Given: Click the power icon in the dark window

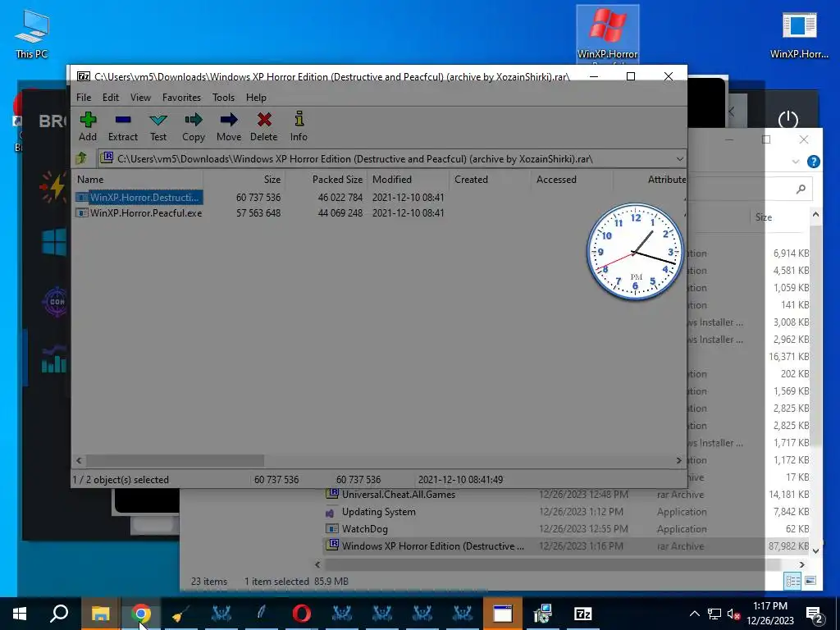Looking at the screenshot, I should click(x=787, y=120).
